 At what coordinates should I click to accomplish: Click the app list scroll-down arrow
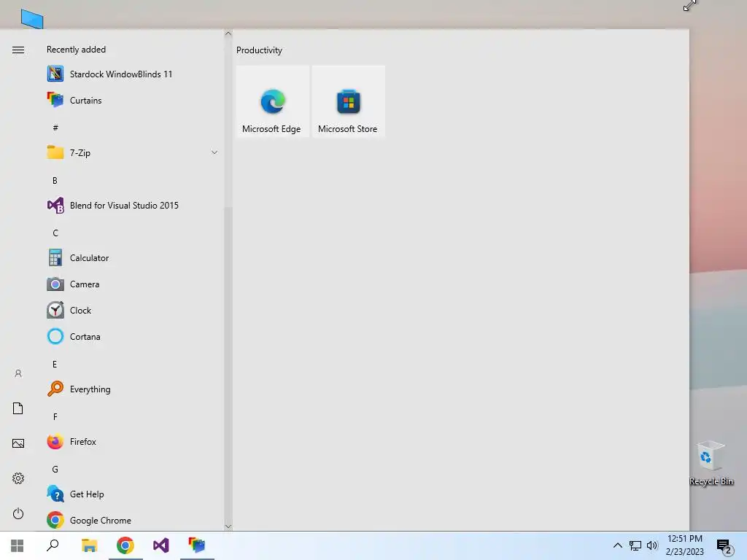(228, 526)
